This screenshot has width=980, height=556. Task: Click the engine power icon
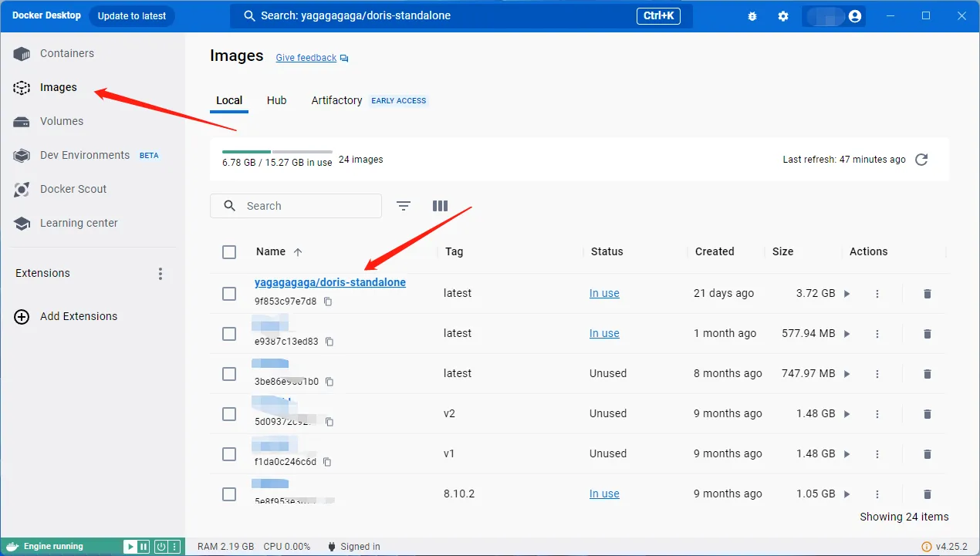click(x=161, y=547)
